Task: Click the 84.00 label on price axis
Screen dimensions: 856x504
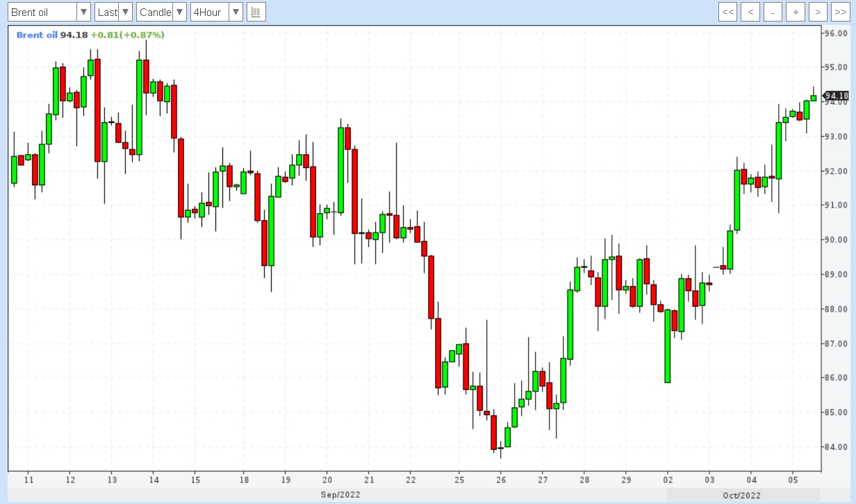Action: 835,447
